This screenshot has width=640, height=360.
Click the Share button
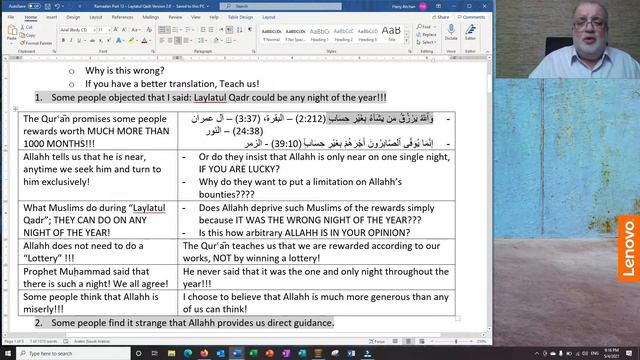point(440,17)
